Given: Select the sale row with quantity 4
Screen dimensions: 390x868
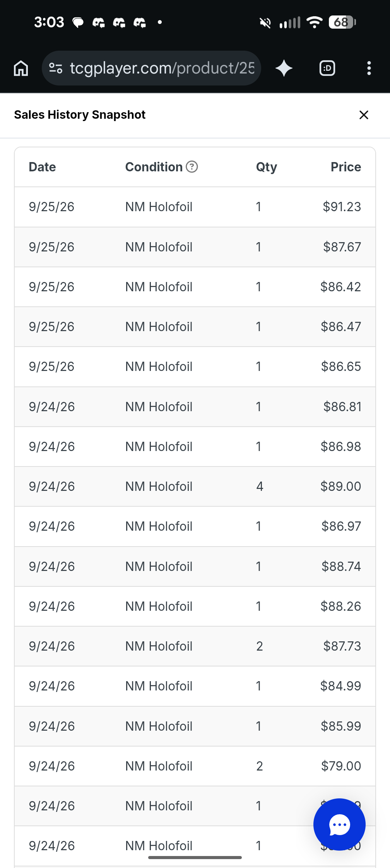Looking at the screenshot, I should (195, 487).
